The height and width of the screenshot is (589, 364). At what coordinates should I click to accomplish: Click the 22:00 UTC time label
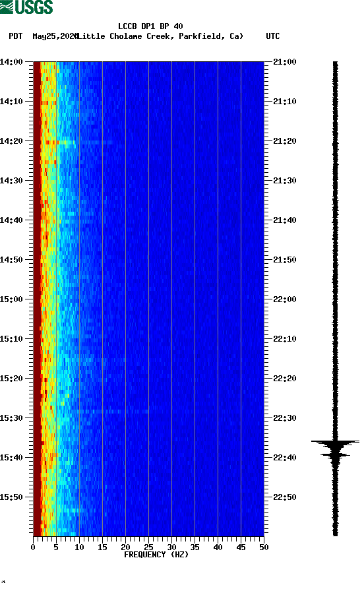click(x=285, y=299)
